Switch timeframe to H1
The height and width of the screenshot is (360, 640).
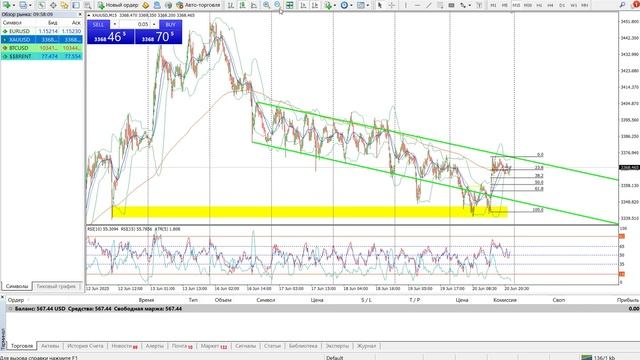(539, 5)
